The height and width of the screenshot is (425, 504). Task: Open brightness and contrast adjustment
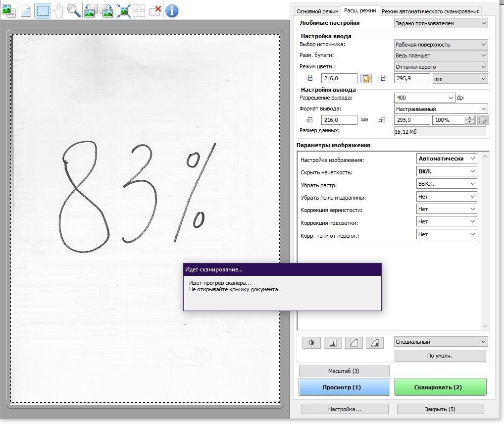click(311, 343)
